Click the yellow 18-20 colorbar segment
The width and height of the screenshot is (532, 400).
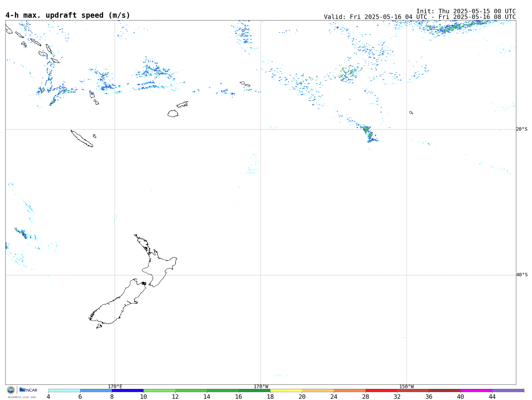point(286,390)
